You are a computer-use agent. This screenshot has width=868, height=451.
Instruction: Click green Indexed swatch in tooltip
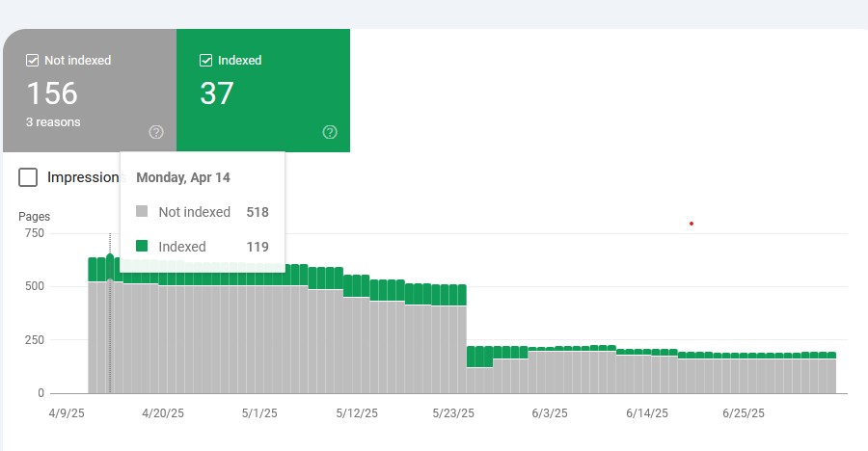point(142,247)
